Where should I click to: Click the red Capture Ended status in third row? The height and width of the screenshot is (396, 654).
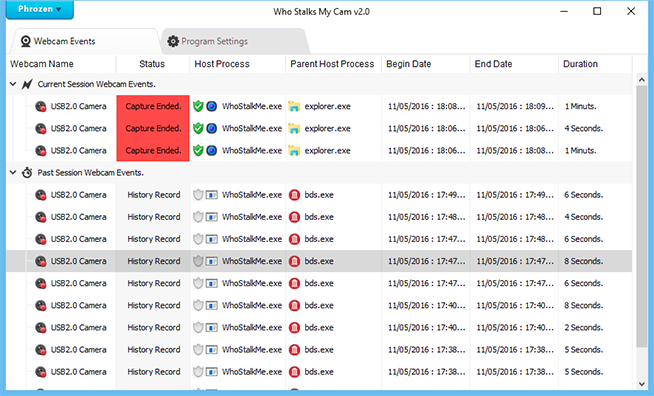(153, 151)
